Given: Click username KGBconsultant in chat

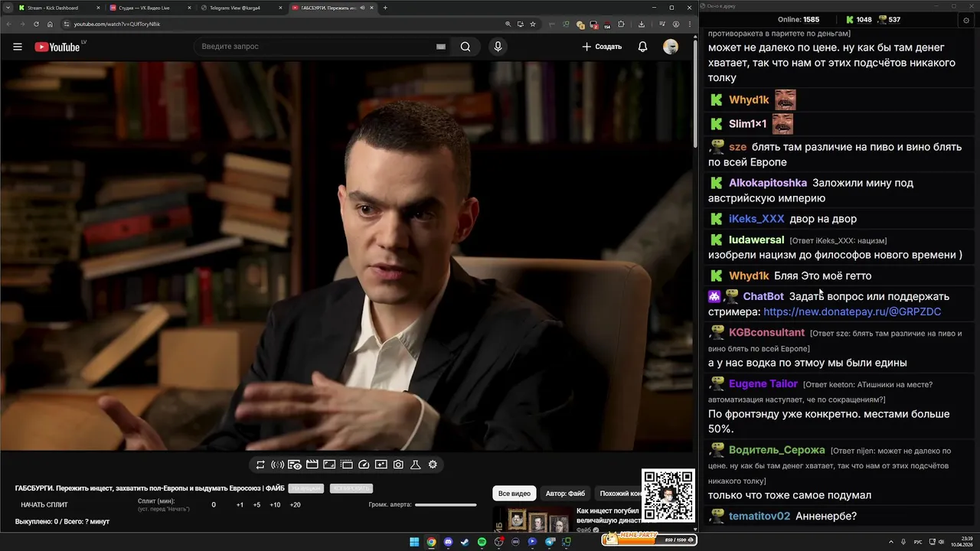Looking at the screenshot, I should coord(766,333).
